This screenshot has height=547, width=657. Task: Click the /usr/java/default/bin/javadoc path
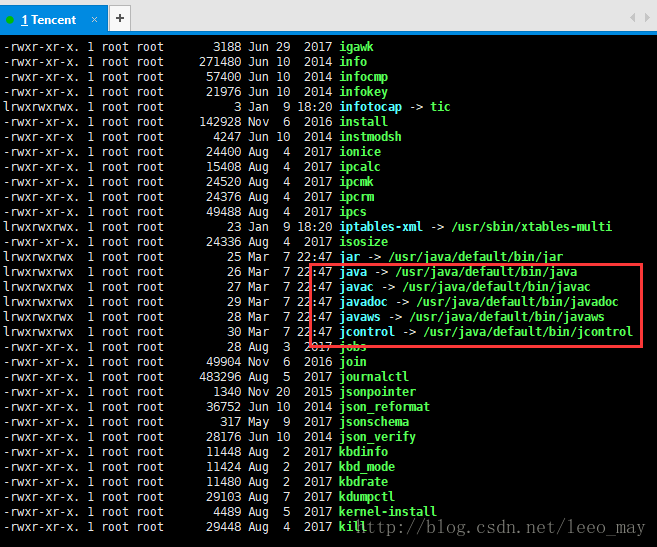pos(517,302)
